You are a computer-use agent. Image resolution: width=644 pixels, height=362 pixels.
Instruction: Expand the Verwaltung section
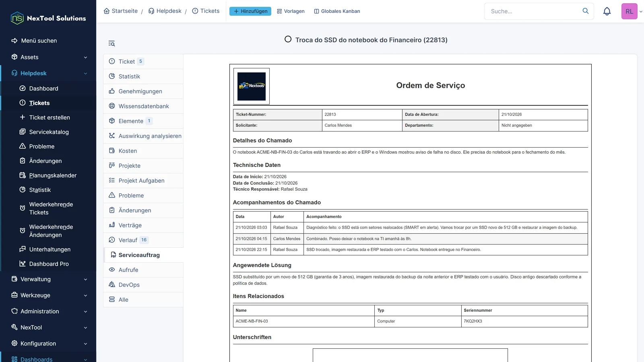click(x=48, y=279)
